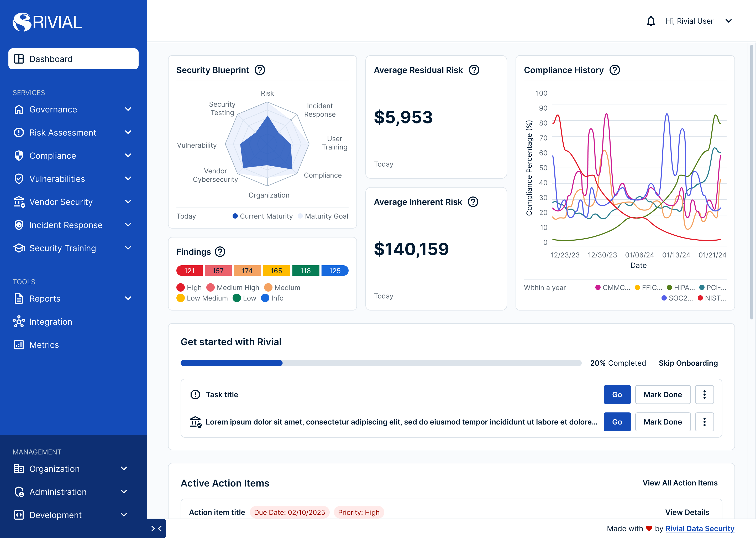Open the Metrics tool page
756x538 pixels.
[x=44, y=345]
